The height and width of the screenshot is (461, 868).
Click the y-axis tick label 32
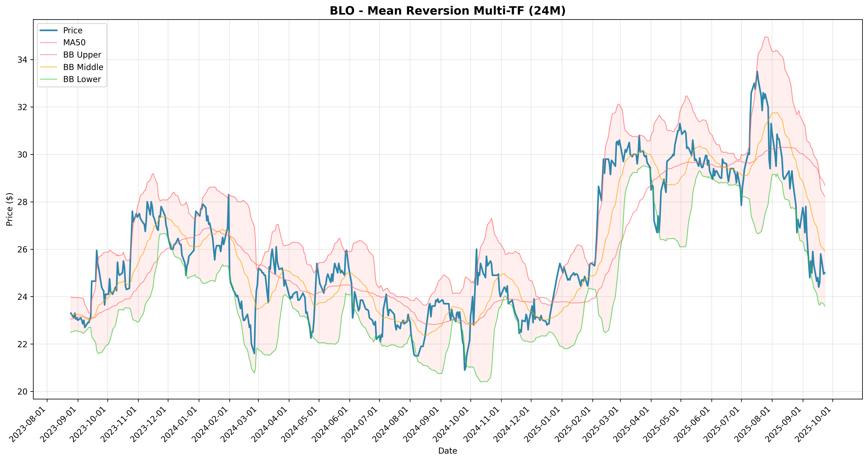click(22, 107)
